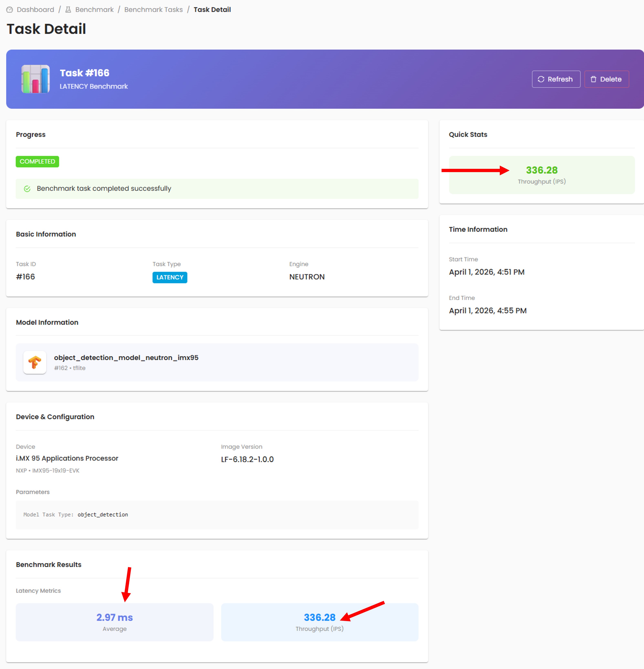This screenshot has width=644, height=669.
Task: Go to Benchmark breadcrumb link
Action: click(95, 10)
